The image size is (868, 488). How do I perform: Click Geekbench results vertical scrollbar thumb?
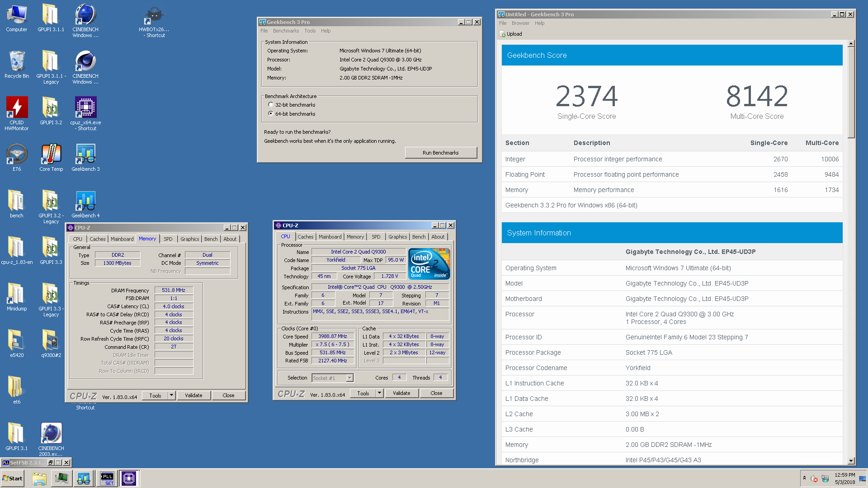pyautogui.click(x=851, y=93)
